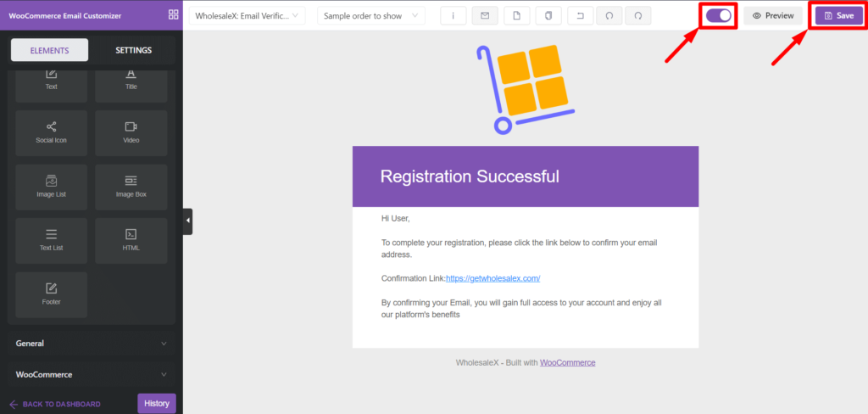Go BACK TO DASHBOARD
The height and width of the screenshot is (414, 868).
[55, 404]
